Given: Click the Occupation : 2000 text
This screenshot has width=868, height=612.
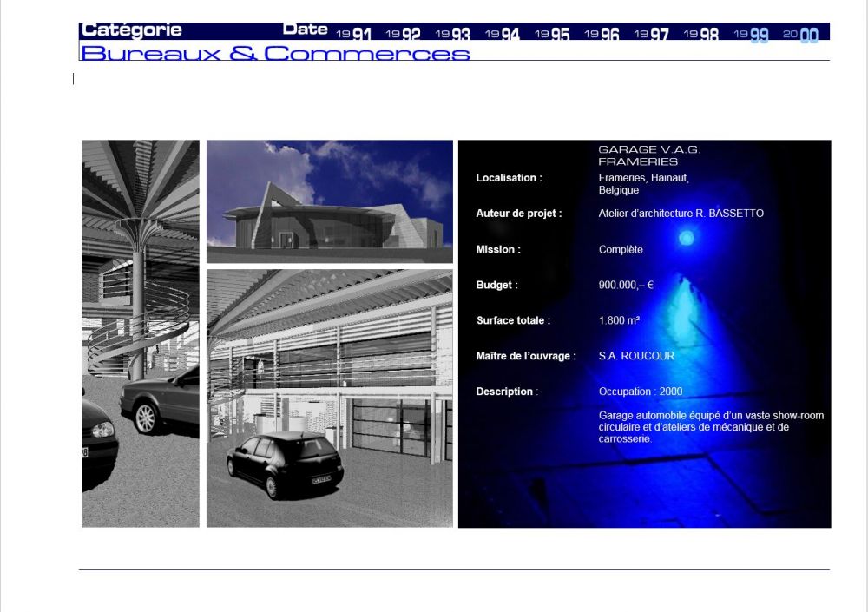Looking at the screenshot, I should [641, 391].
